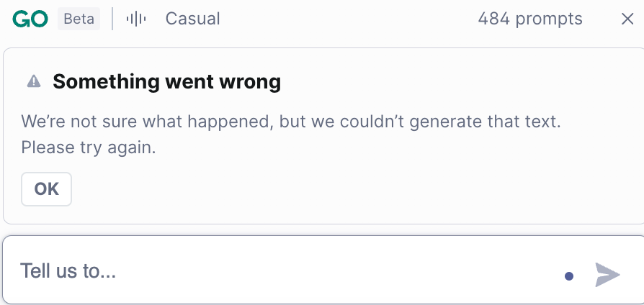Viewport: 644px width, 305px height.
Task: Open the voice tone waveform icon
Action: (135, 19)
